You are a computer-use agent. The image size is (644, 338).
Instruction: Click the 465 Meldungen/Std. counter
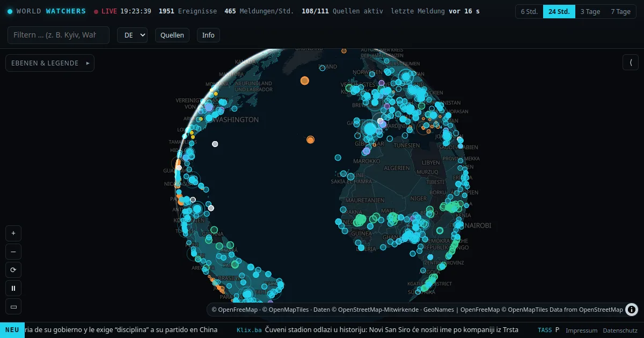pos(259,11)
